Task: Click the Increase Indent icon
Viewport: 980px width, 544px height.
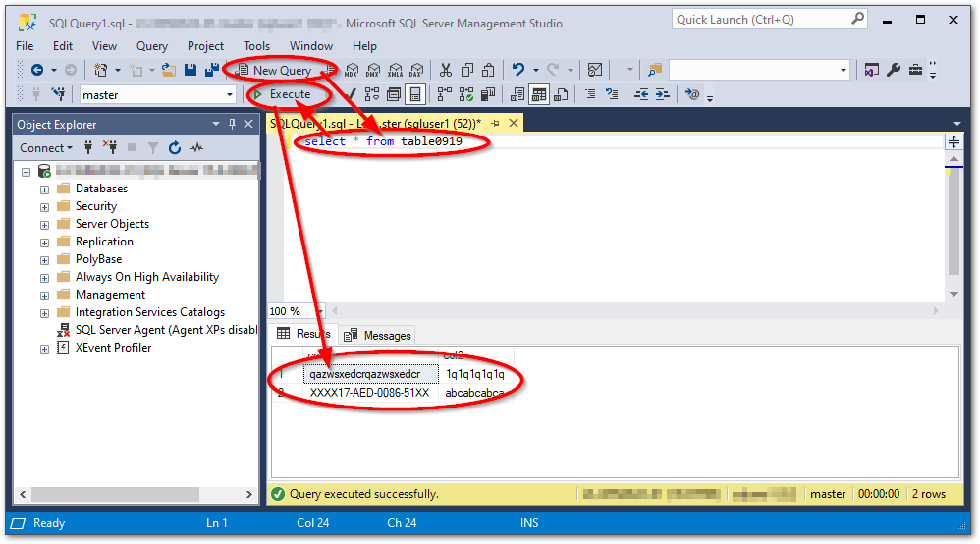Action: [x=663, y=94]
